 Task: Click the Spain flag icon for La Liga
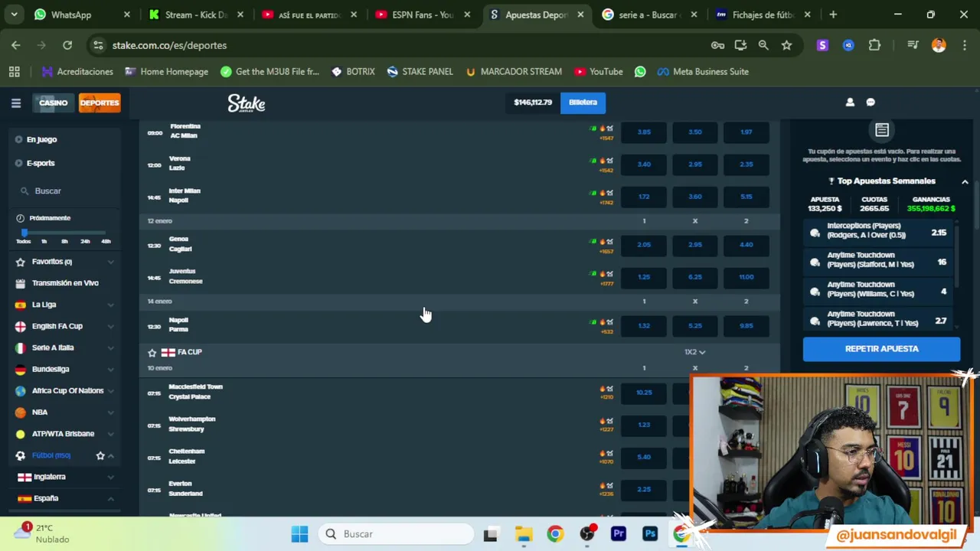(x=21, y=305)
